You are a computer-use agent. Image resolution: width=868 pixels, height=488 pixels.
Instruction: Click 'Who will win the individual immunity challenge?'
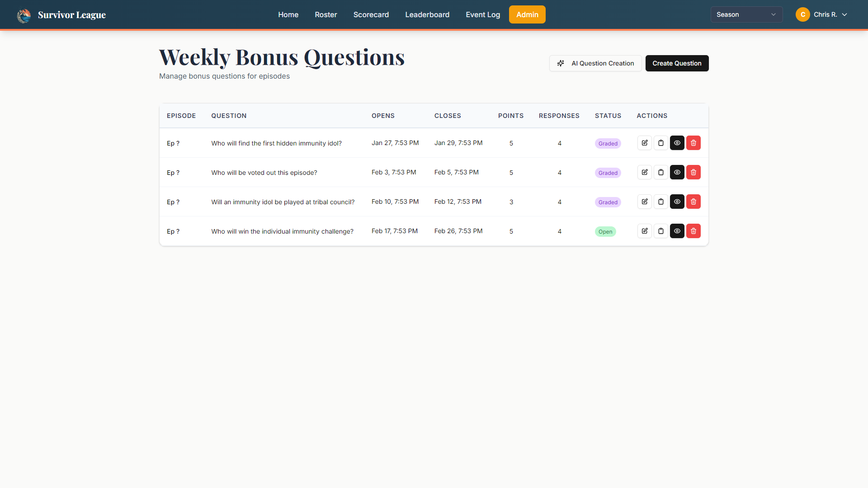coord(282,231)
